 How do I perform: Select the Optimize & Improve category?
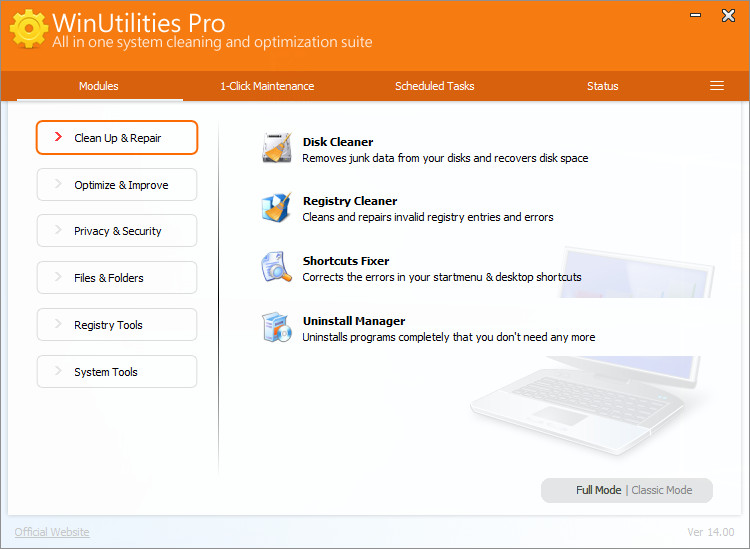(x=117, y=185)
